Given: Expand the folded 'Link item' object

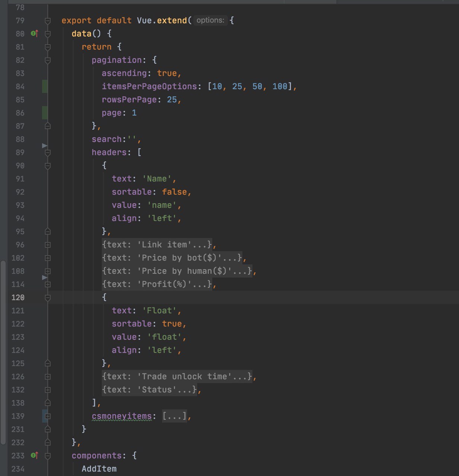Looking at the screenshot, I should (48, 245).
